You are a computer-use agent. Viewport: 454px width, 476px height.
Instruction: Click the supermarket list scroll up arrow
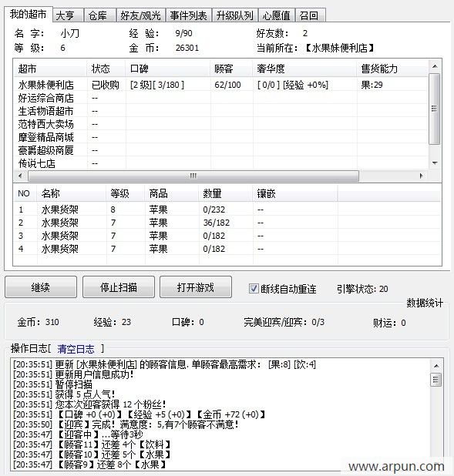coord(435,66)
